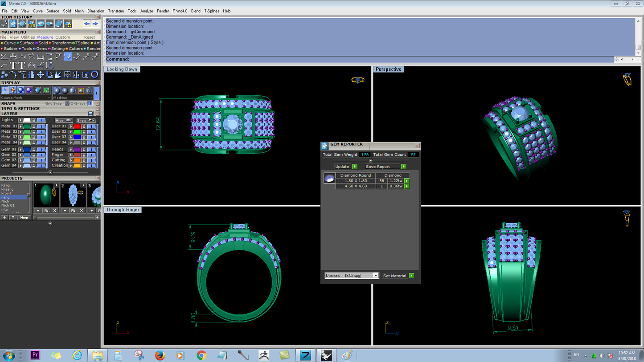This screenshot has width=644, height=362.
Task: Click the Metal 03 layer color swatch
Action: pos(27,137)
